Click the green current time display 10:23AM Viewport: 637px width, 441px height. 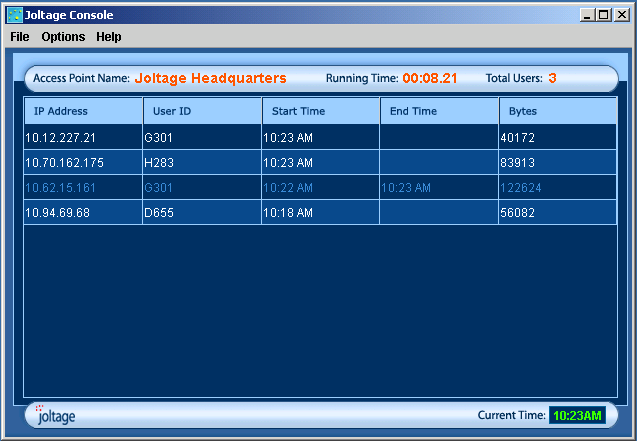pos(577,415)
